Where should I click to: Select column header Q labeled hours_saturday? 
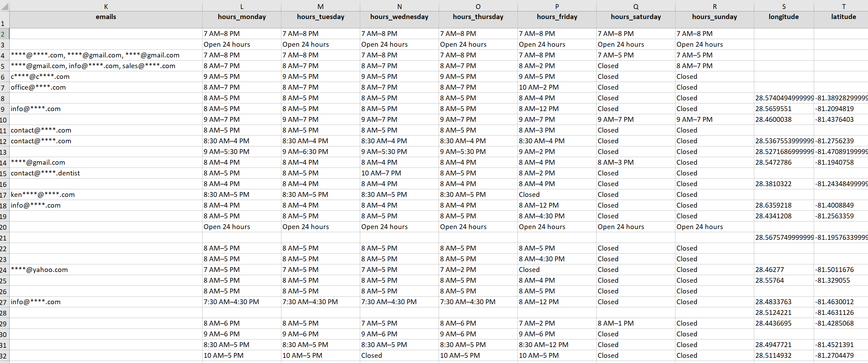636,6
